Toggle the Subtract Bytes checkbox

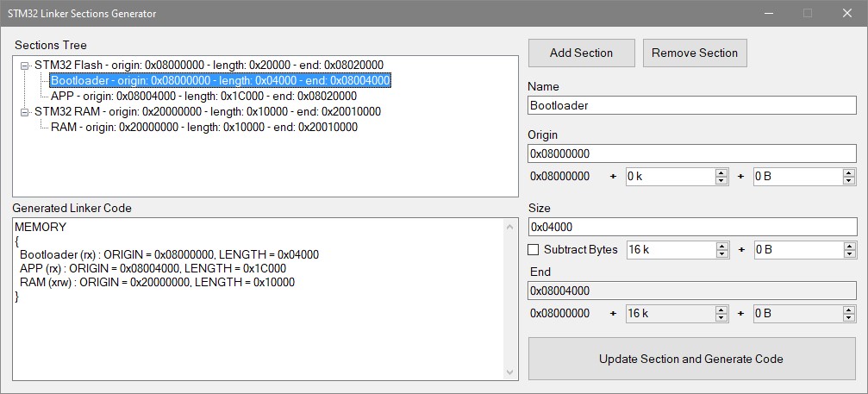tap(533, 249)
